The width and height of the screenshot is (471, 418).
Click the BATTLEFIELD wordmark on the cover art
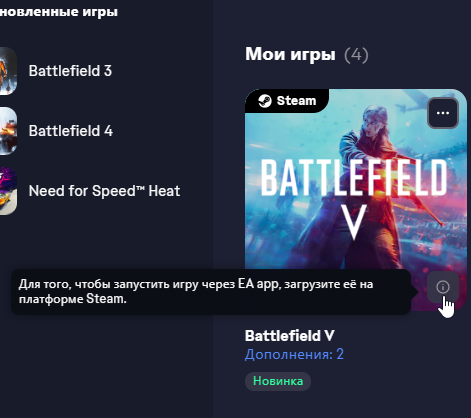(353, 178)
